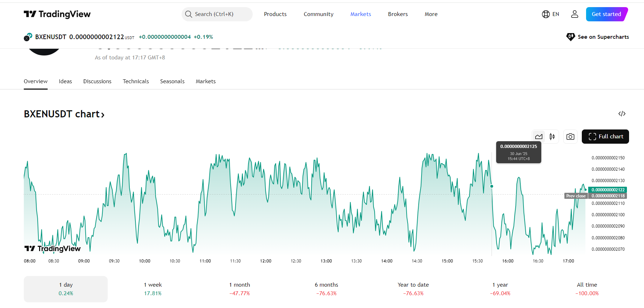Switch to the Ideas tab
This screenshot has height=308, width=644.
pos(65,81)
